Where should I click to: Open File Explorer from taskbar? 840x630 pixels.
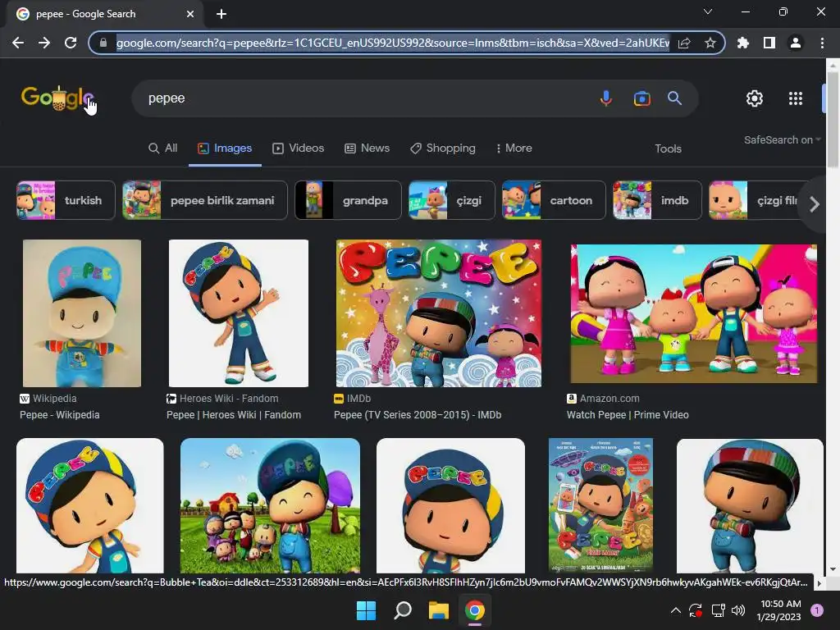click(x=438, y=610)
